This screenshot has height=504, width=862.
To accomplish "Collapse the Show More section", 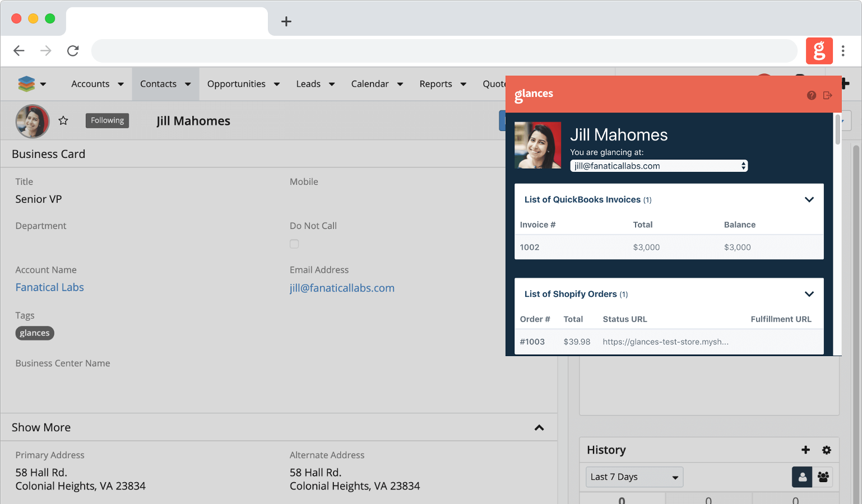I will tap(539, 428).
